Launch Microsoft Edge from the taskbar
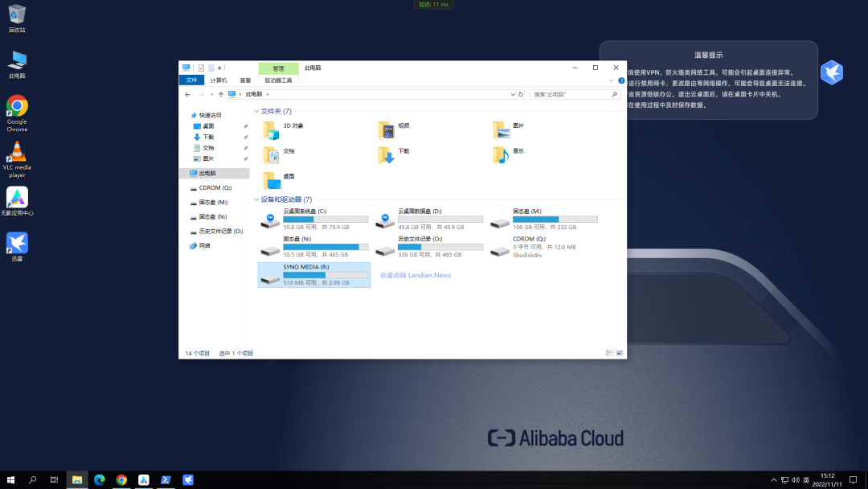This screenshot has height=489, width=868. coord(99,480)
